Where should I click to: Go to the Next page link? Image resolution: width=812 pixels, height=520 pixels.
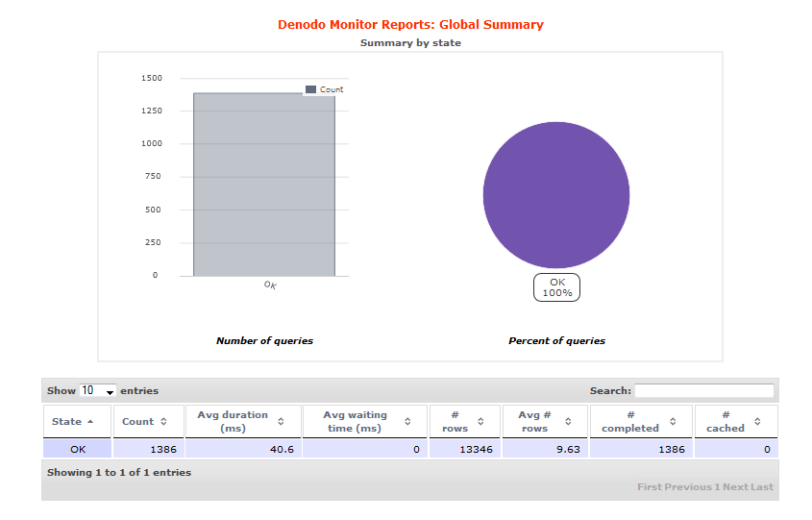(735, 487)
